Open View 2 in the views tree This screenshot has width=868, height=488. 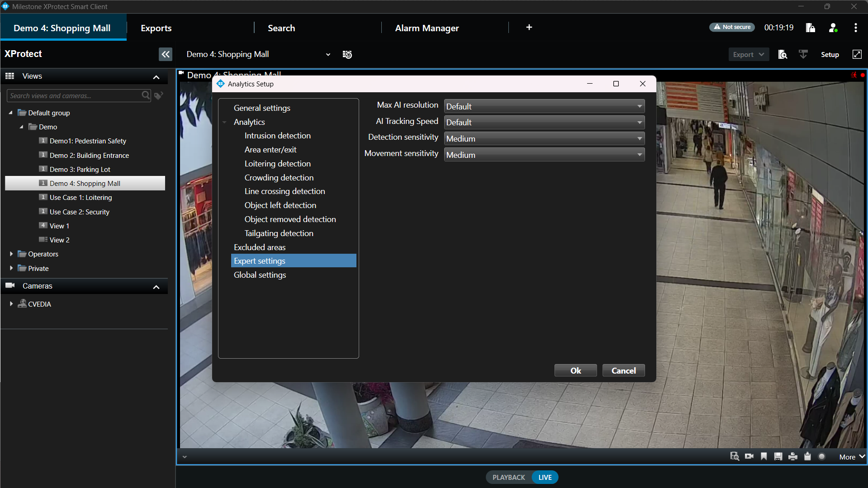(59, 240)
